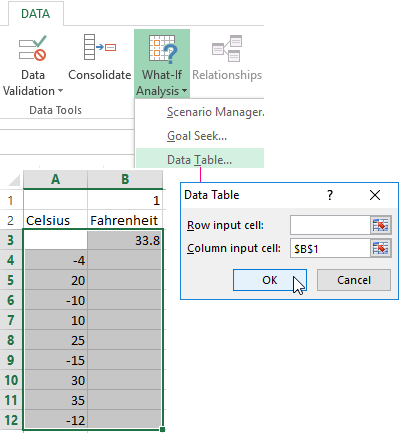Select row 12 header
The height and width of the screenshot is (433, 399).
(x=11, y=420)
